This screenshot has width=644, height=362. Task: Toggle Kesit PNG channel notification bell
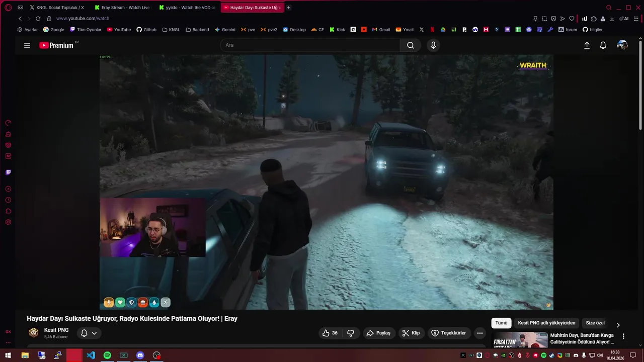tap(84, 333)
